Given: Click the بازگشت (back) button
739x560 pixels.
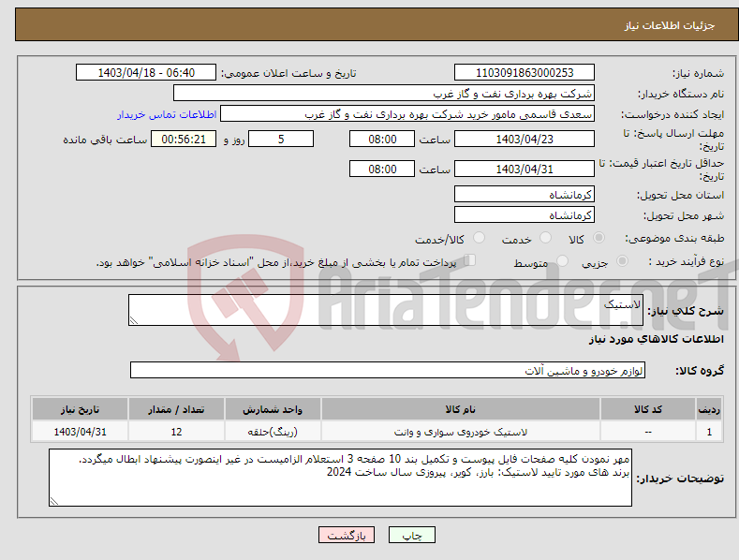Looking at the screenshot, I should click(347, 535).
